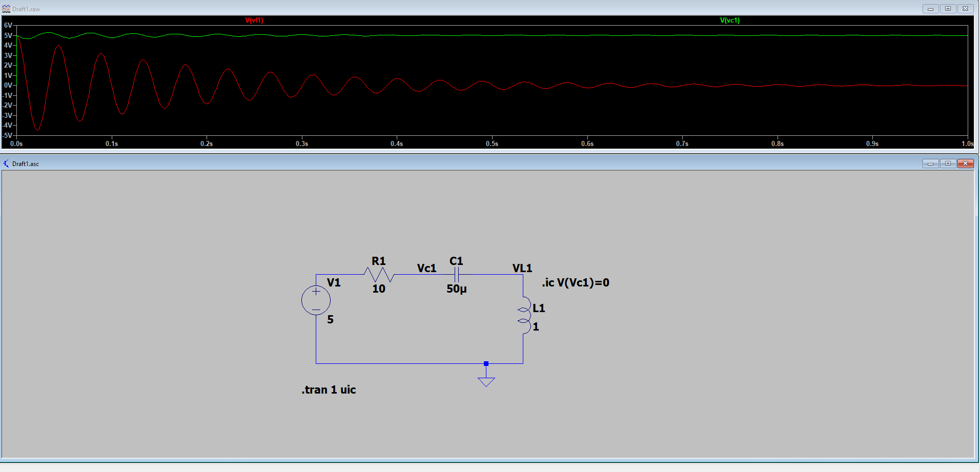
Task: Select the V1 voltage source symbol
Action: pyautogui.click(x=316, y=300)
